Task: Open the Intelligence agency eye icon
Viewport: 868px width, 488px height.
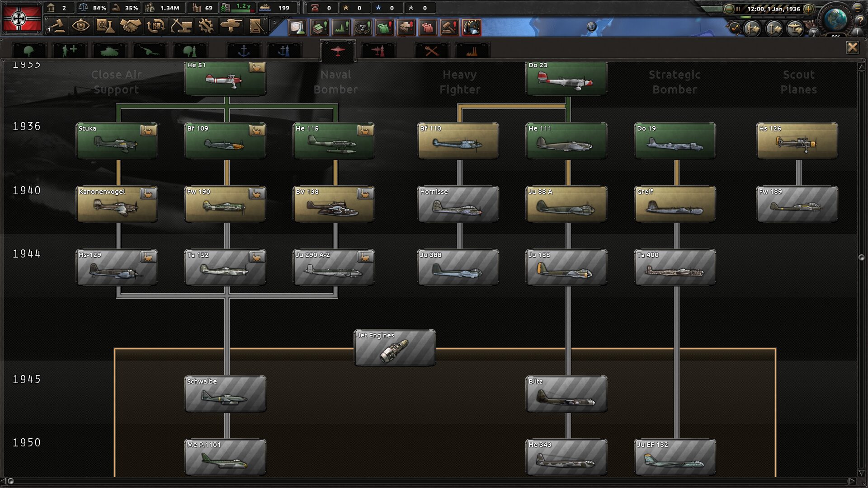Action: pyautogui.click(x=80, y=26)
